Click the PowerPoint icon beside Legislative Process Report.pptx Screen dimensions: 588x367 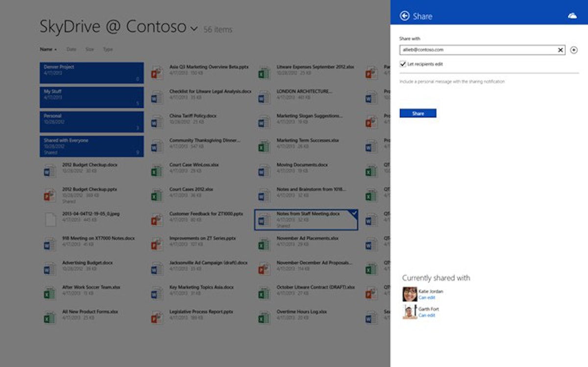click(157, 317)
